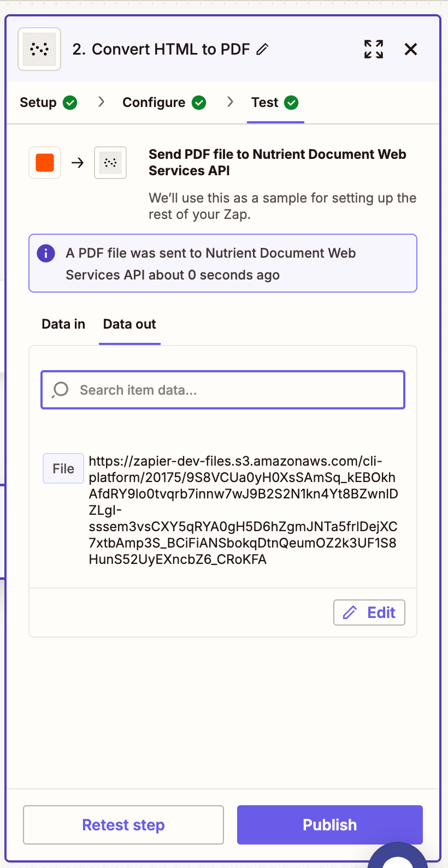Click the magnifier icon in the search bar
Viewport: 448px width, 868px height.
tap(60, 389)
